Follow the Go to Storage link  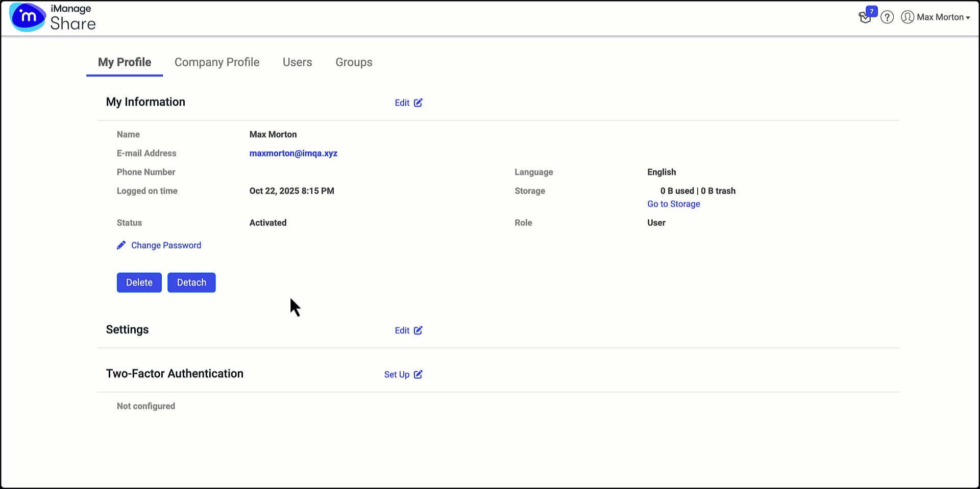click(673, 204)
